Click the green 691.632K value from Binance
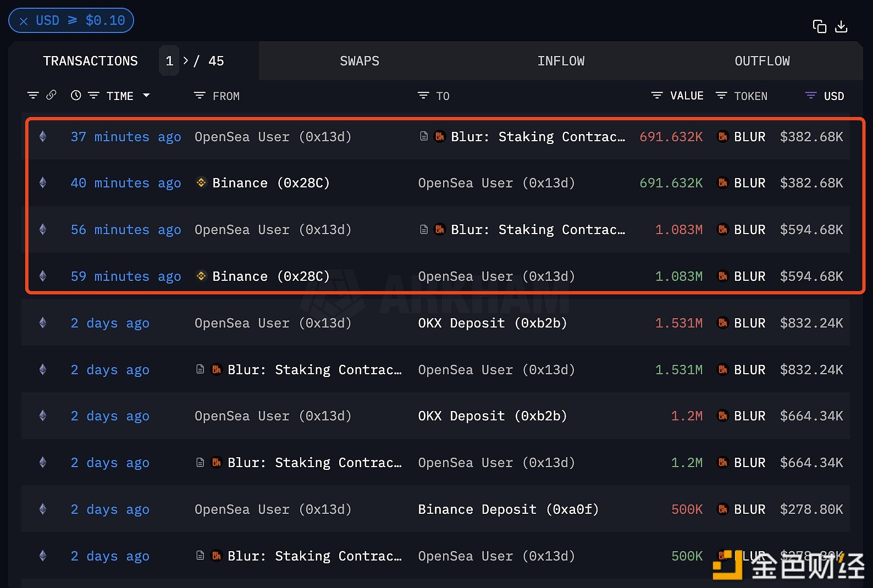873x588 pixels. 671,183
